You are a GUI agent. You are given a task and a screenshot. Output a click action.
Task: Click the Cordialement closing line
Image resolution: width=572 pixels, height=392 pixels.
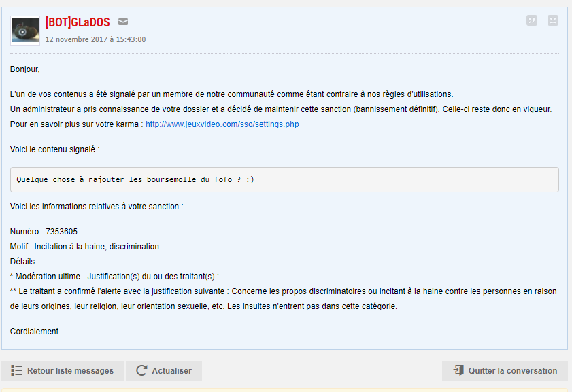[x=35, y=331]
